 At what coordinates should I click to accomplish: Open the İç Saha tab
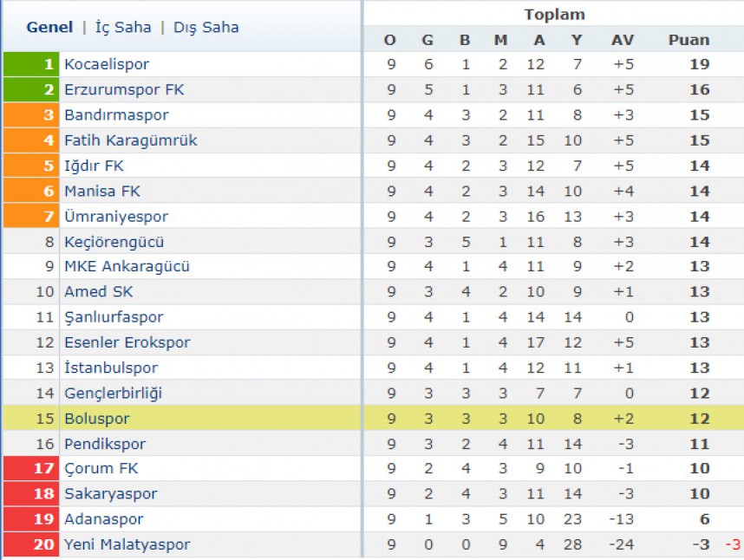coord(123,27)
